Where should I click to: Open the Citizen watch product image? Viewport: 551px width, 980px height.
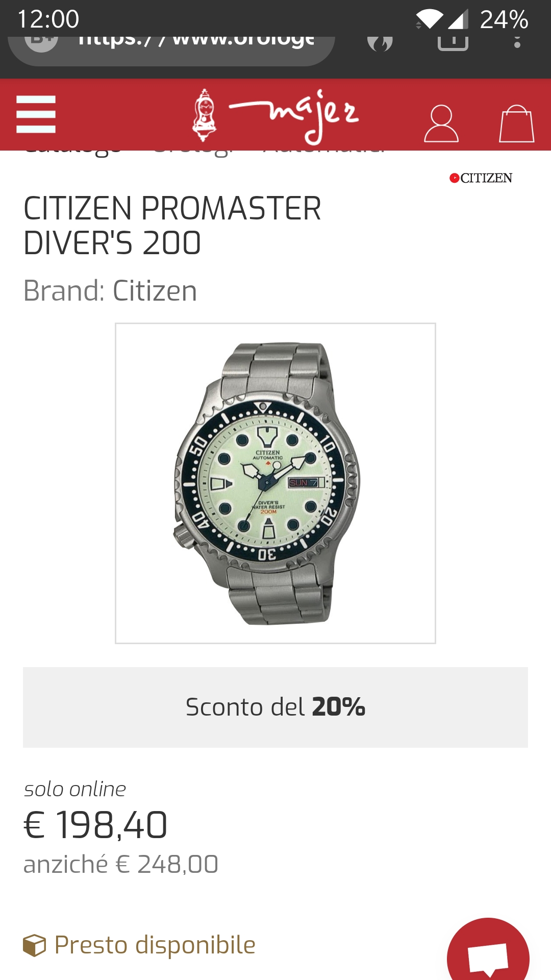click(275, 483)
